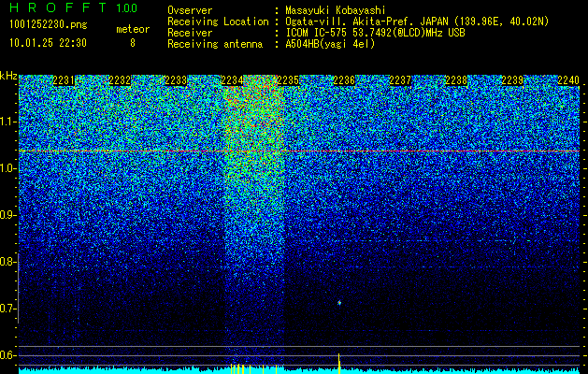
Task: Click the 'Ovserver' field label
Action: click(190, 10)
